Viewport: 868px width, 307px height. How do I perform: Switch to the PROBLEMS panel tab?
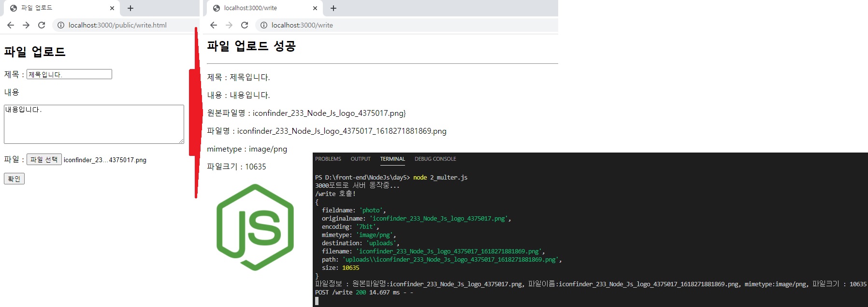(328, 159)
